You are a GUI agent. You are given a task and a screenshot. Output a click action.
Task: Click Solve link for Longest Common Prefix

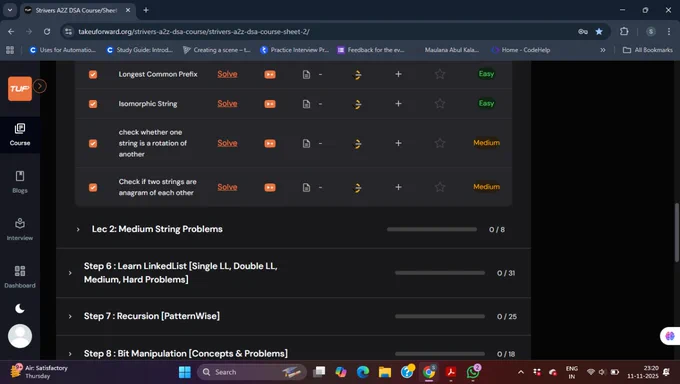point(227,74)
